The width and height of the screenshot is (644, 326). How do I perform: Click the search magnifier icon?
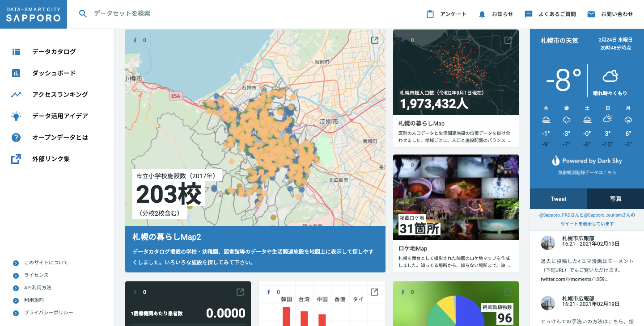click(83, 14)
